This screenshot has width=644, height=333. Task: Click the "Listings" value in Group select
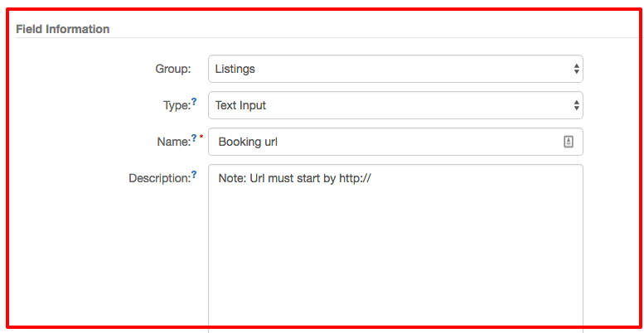pos(235,70)
